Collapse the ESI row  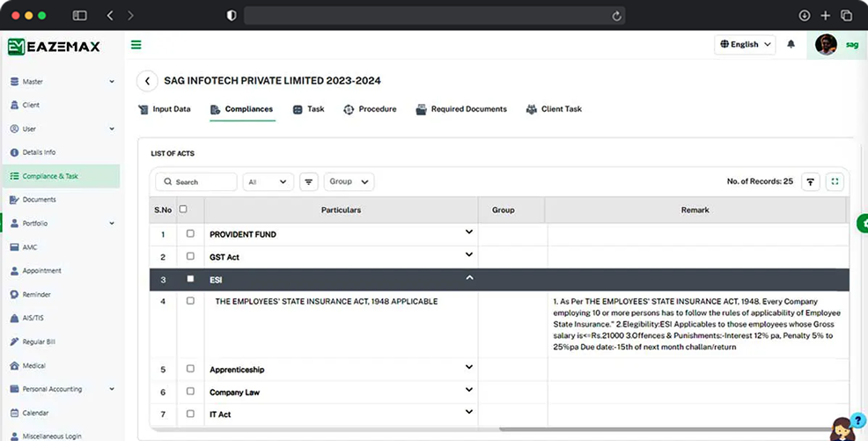coord(469,277)
